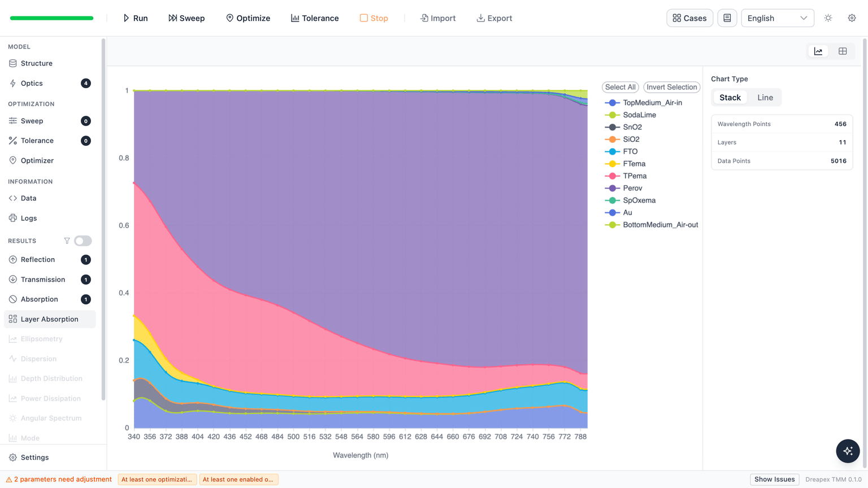
Task: Click Select All in the legend
Action: coord(620,87)
